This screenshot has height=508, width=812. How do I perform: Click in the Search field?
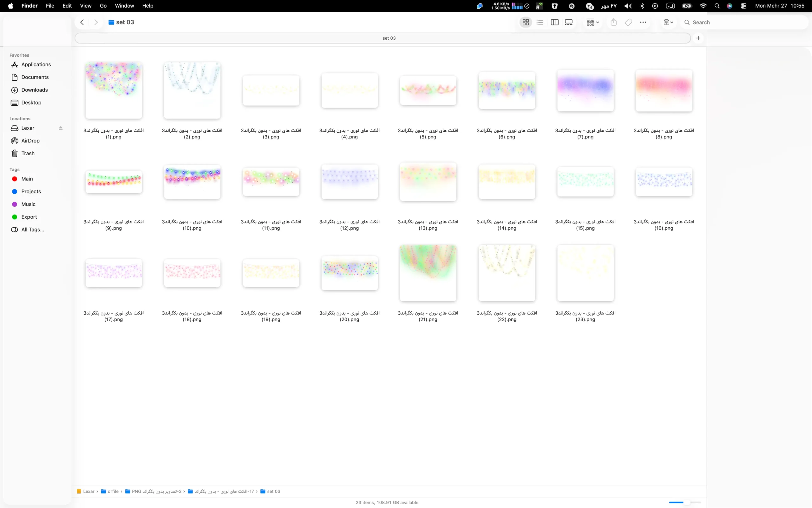[744, 22]
